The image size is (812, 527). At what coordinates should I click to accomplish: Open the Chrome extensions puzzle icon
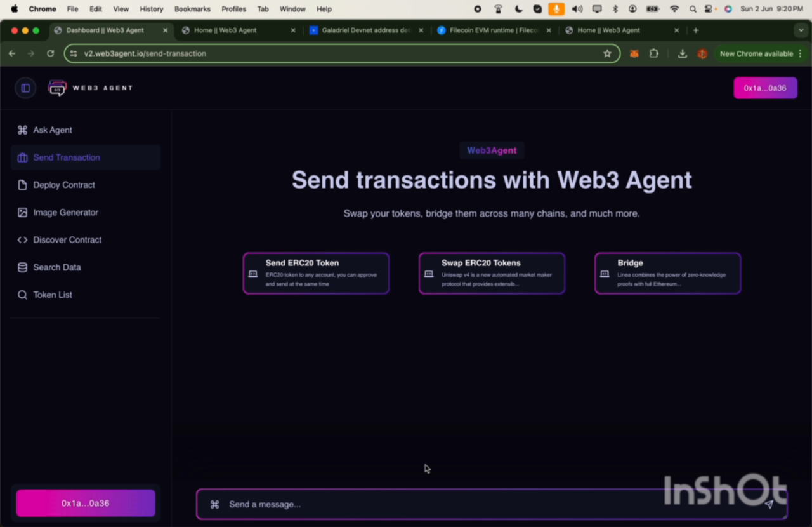[654, 53]
